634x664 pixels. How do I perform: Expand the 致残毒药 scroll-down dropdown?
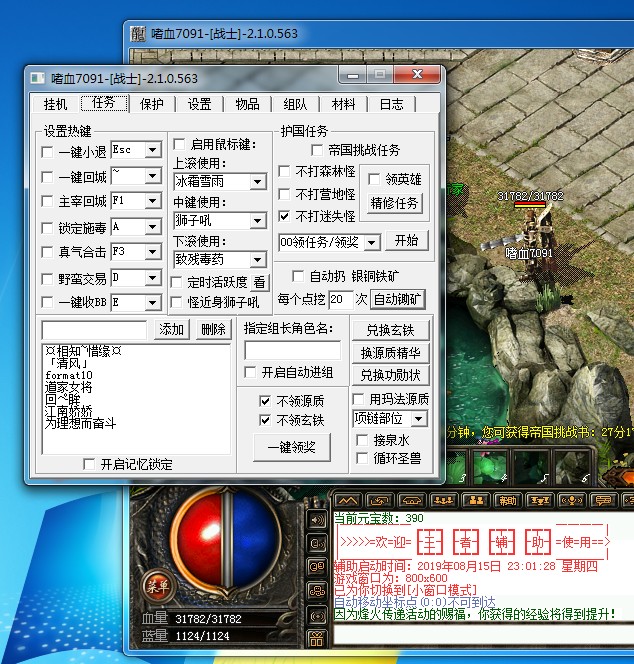click(257, 260)
